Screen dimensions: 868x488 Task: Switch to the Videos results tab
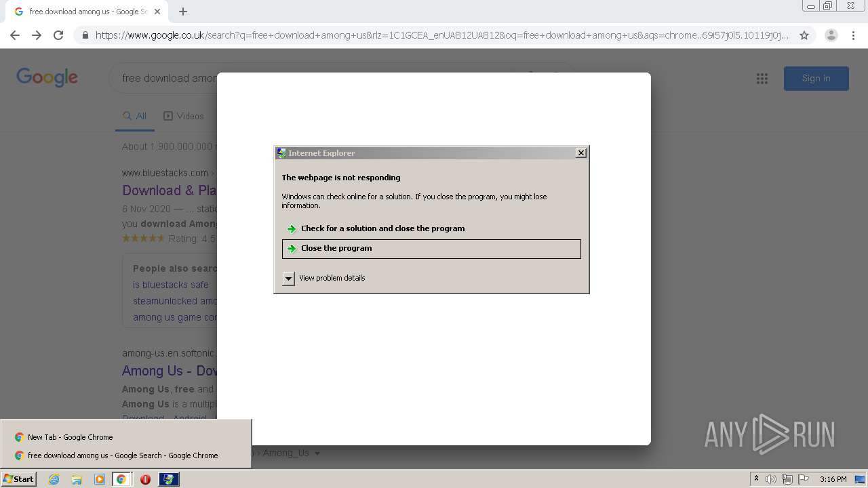point(183,116)
